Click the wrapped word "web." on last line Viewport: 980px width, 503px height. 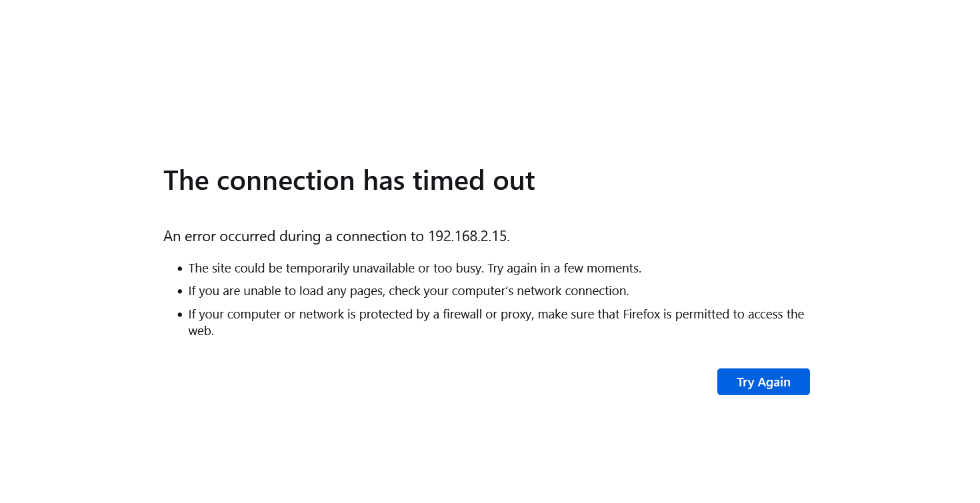tap(201, 330)
